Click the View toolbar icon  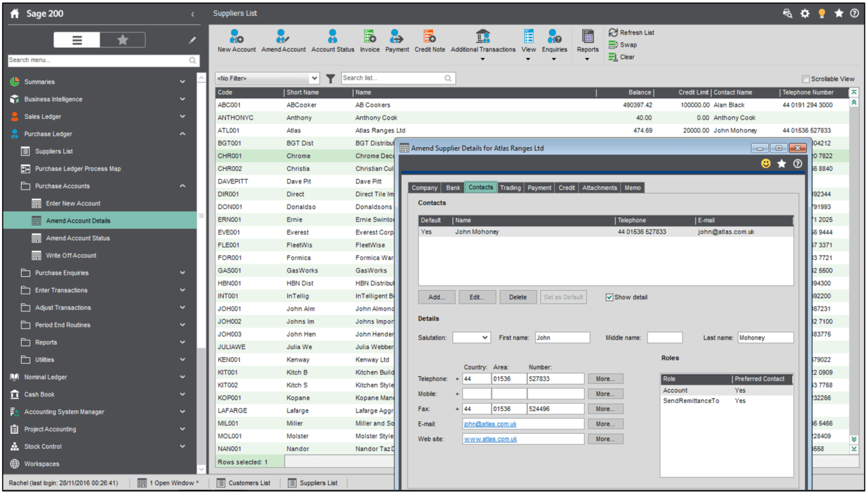pyautogui.click(x=529, y=36)
